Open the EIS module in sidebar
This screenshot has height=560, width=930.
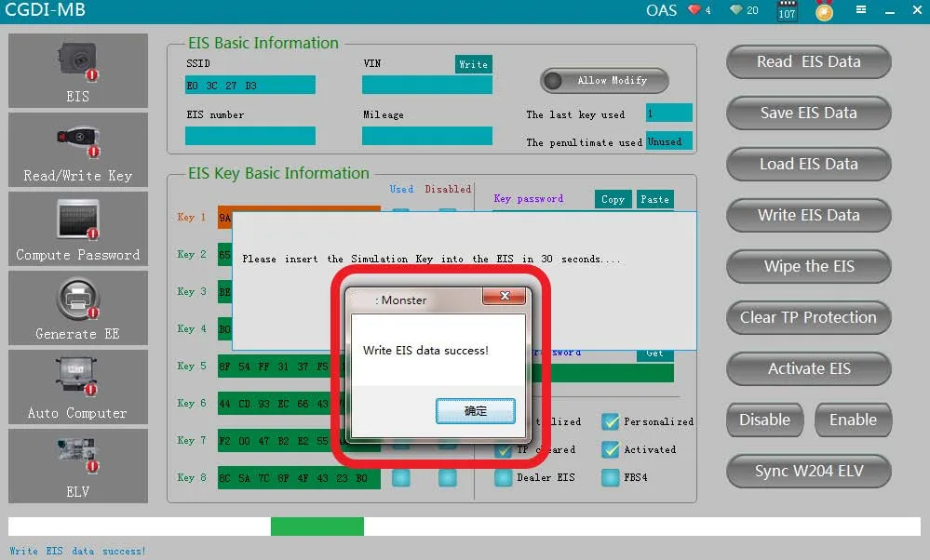[x=77, y=71]
